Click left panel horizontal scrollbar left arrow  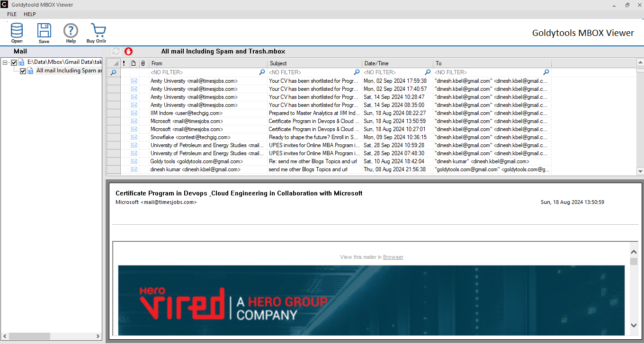[4, 336]
